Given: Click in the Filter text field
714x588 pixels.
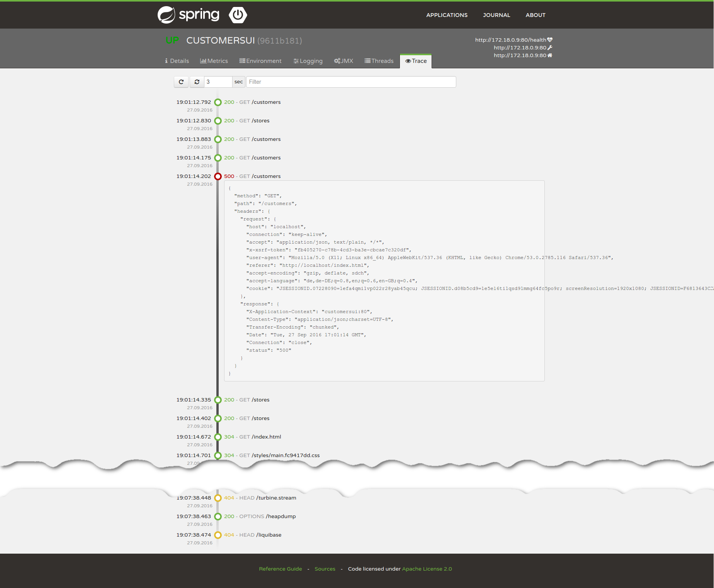Looking at the screenshot, I should coord(351,82).
